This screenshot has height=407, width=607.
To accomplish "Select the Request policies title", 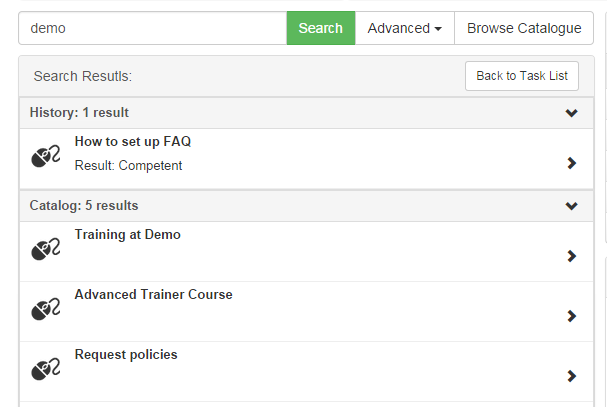I will click(x=126, y=355).
